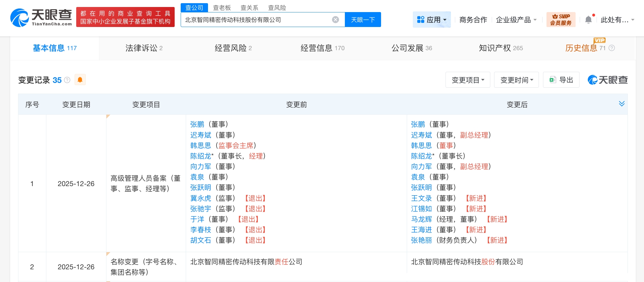The image size is (644, 282).
Task: Click the 导出 export button
Action: coord(561,80)
